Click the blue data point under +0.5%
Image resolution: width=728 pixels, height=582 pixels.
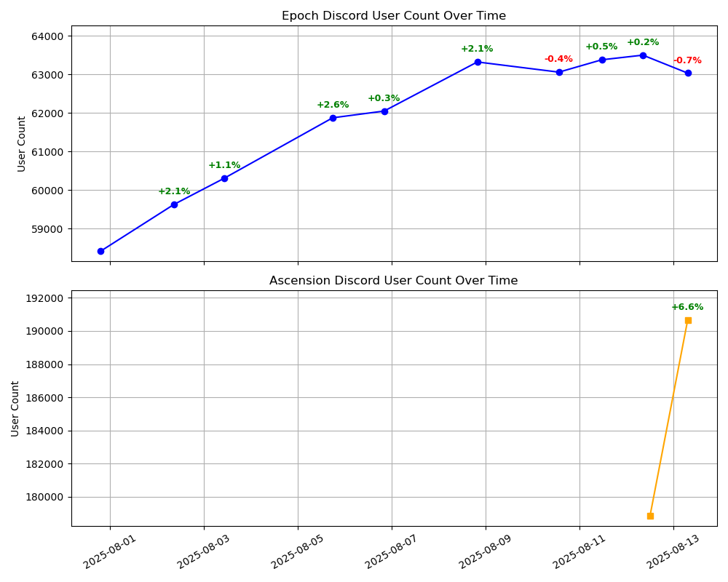602,60
